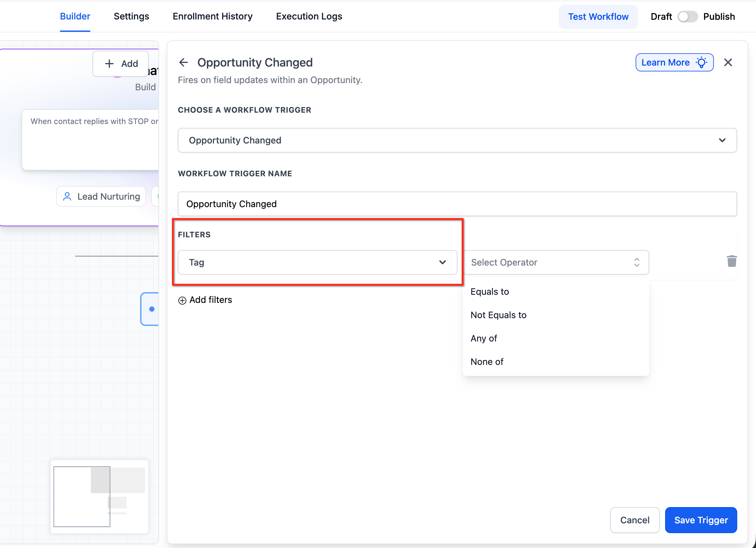The width and height of the screenshot is (756, 548).
Task: Choose the Equals to operator option
Action: point(490,292)
